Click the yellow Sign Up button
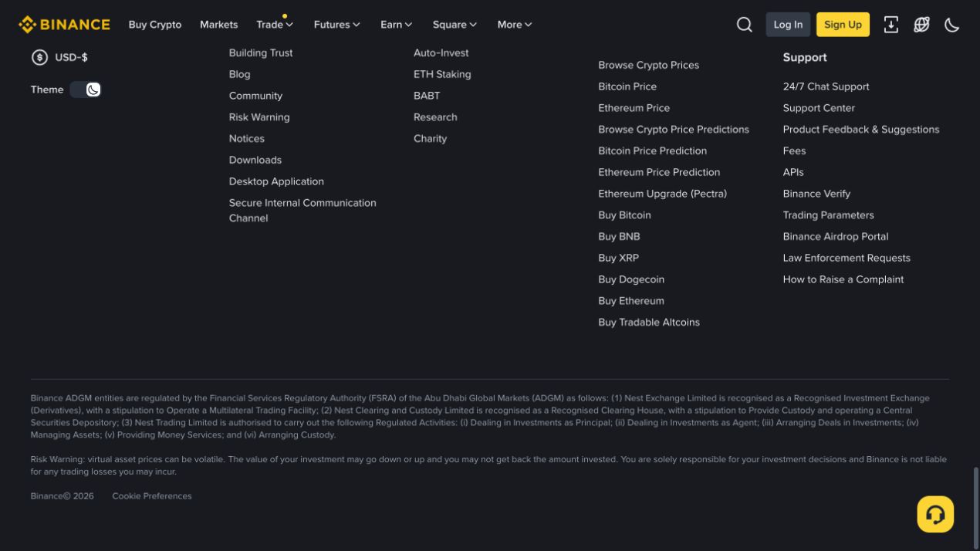 pyautogui.click(x=843, y=25)
